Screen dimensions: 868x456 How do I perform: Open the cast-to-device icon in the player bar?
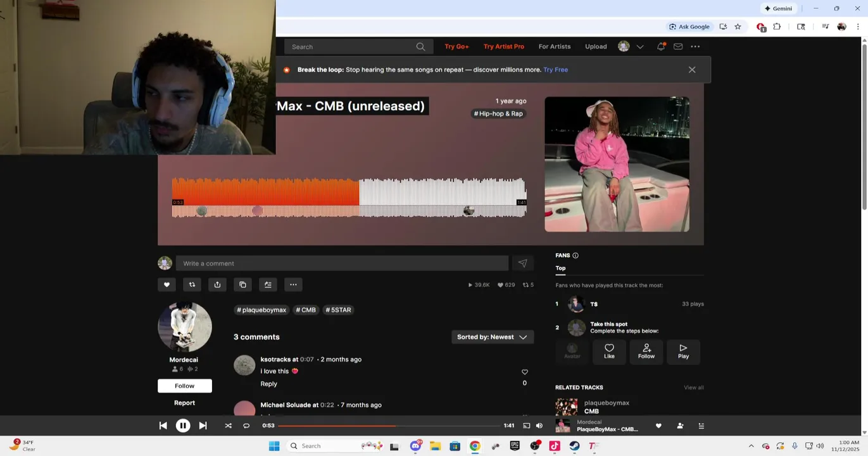tap(526, 426)
